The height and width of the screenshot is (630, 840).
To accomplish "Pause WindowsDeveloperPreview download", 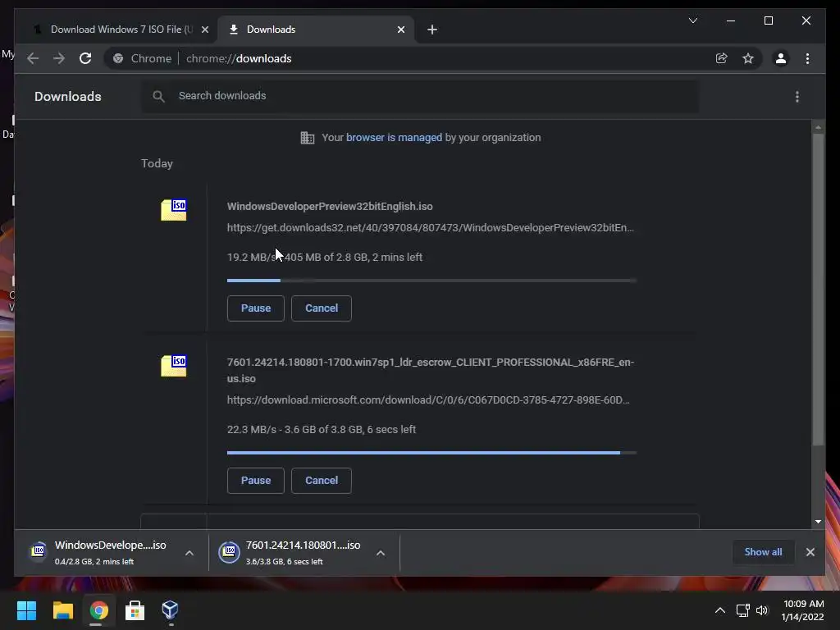I will [256, 308].
